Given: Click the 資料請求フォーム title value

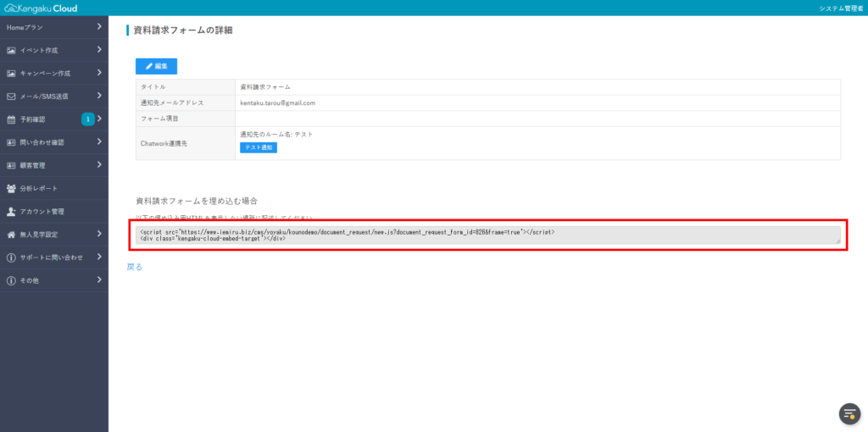Looking at the screenshot, I should [x=265, y=87].
